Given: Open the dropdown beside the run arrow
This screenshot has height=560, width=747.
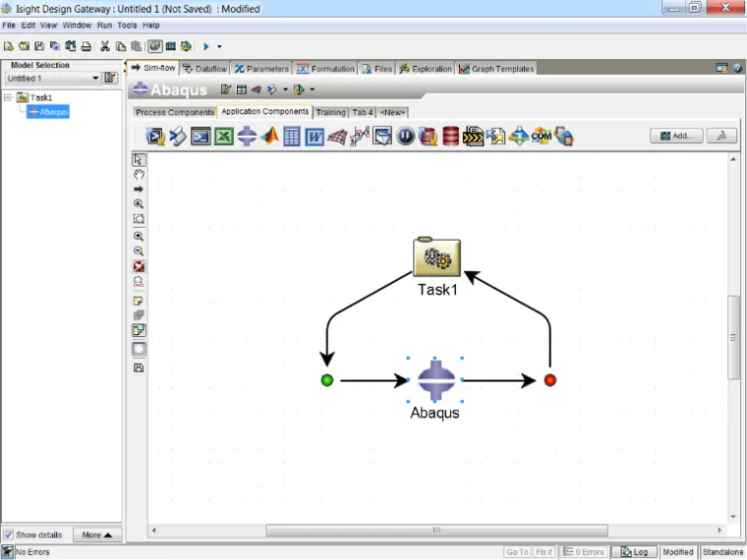Looking at the screenshot, I should point(219,47).
